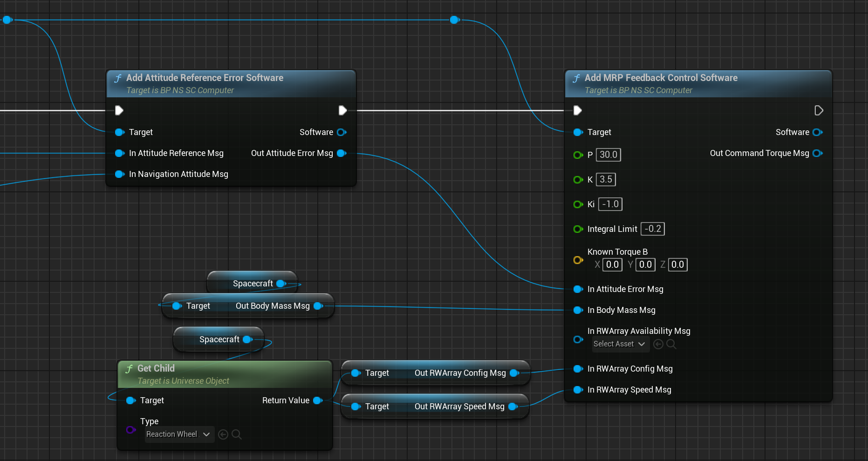868x461 pixels.
Task: Click the Return Value pin on Get Child
Action: [318, 400]
